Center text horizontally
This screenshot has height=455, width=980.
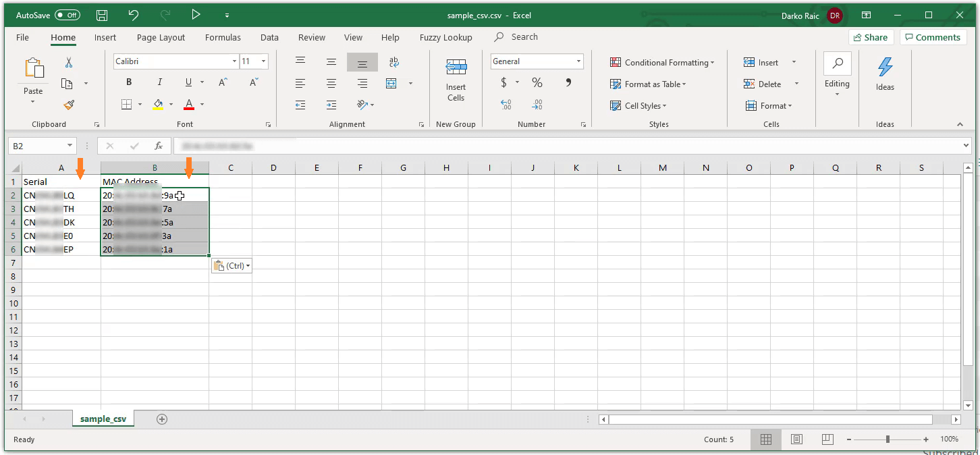[x=331, y=84]
